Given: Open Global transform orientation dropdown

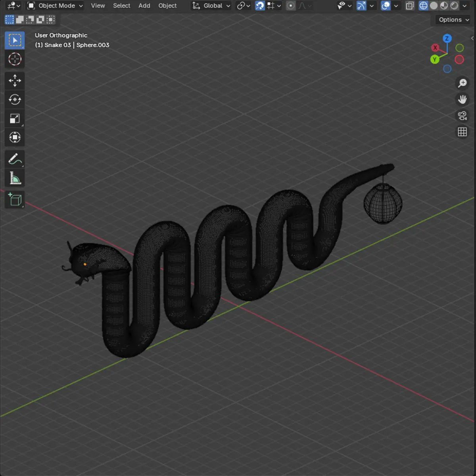Looking at the screenshot, I should 211,6.
